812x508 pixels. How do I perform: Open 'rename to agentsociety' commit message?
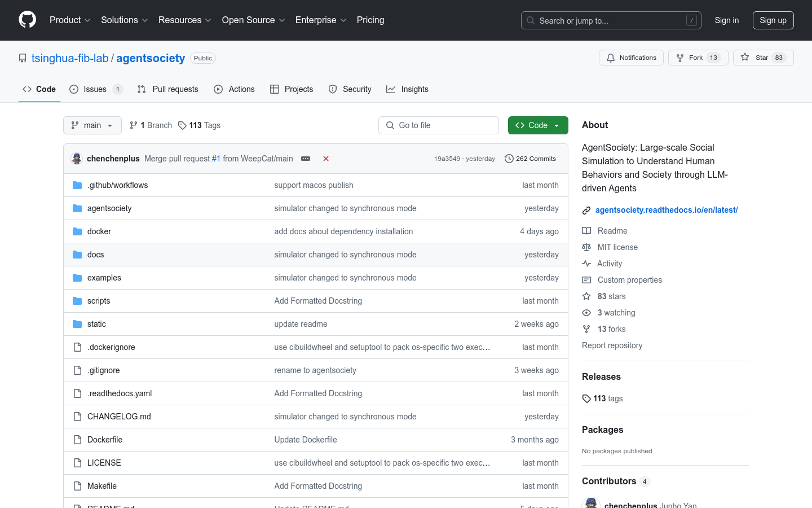[315, 370]
